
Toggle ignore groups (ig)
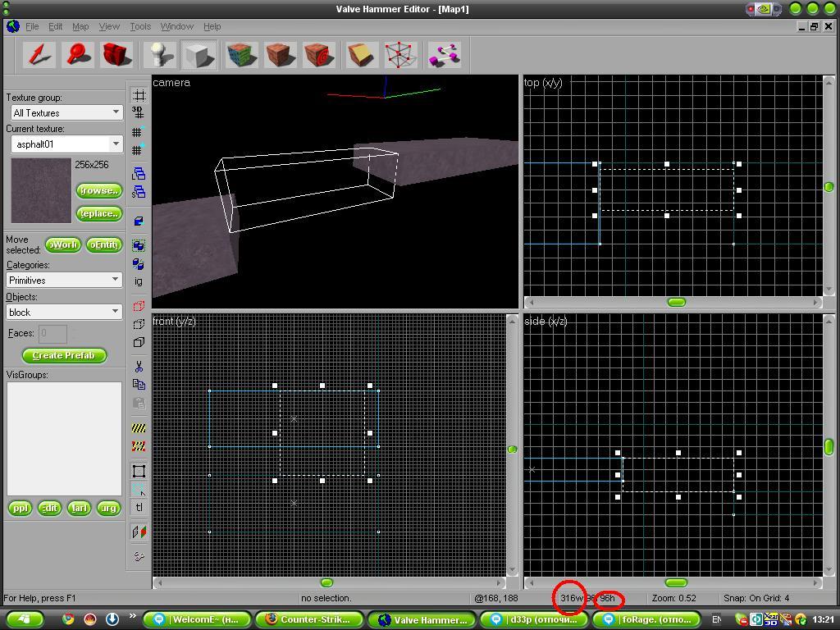[139, 281]
